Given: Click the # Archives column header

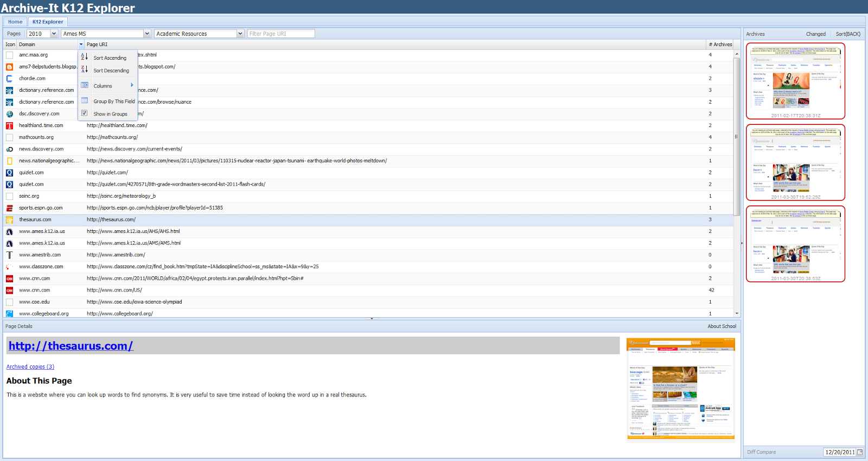Looking at the screenshot, I should pos(720,45).
